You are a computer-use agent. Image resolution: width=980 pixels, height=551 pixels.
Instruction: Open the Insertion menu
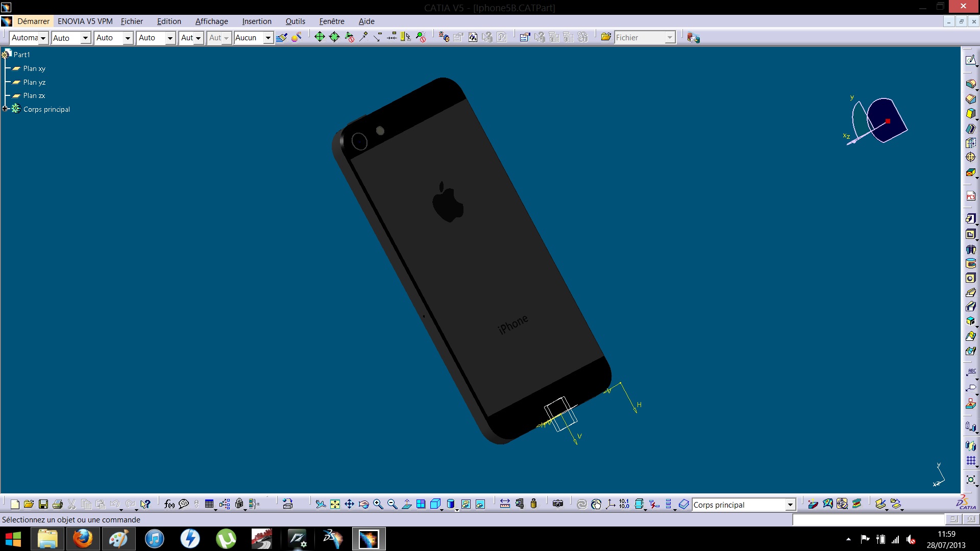[x=256, y=21]
